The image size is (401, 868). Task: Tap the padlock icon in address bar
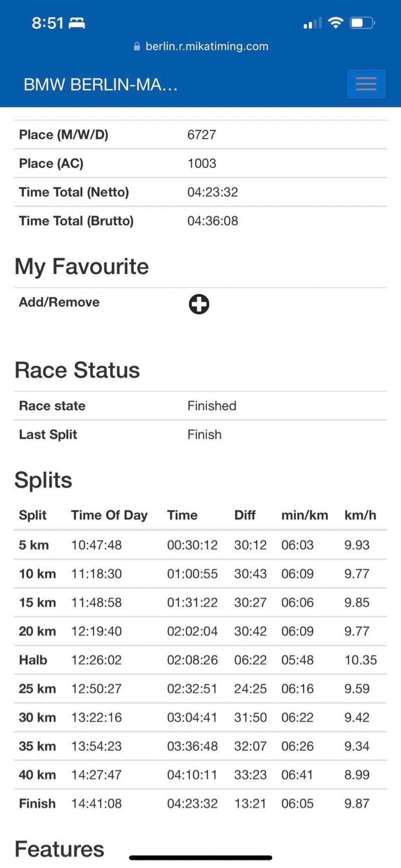click(x=137, y=47)
